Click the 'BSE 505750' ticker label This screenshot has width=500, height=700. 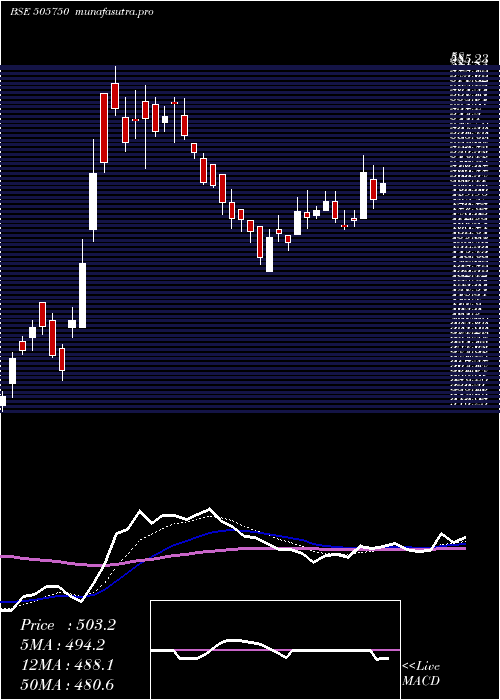[39, 12]
